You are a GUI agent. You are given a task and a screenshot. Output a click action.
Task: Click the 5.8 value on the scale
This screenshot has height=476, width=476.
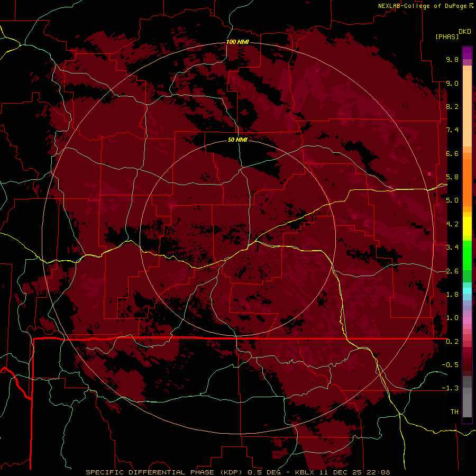452,177
